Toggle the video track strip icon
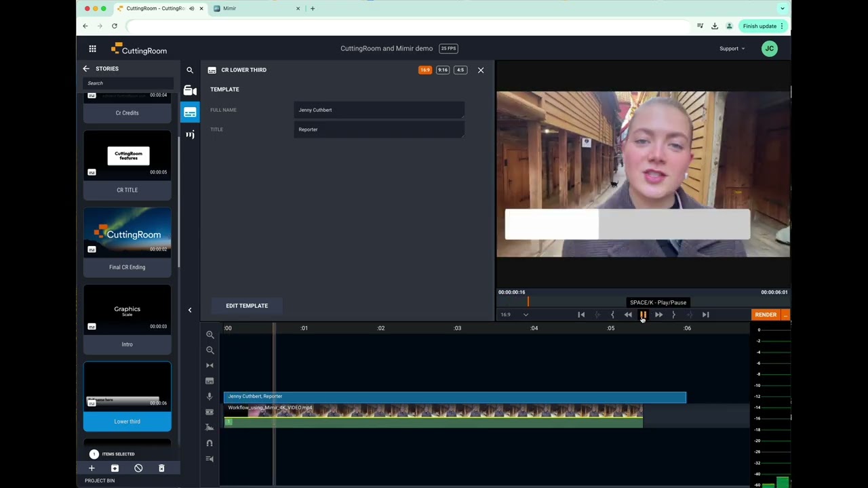Screen dimensions: 868x488 point(210,412)
